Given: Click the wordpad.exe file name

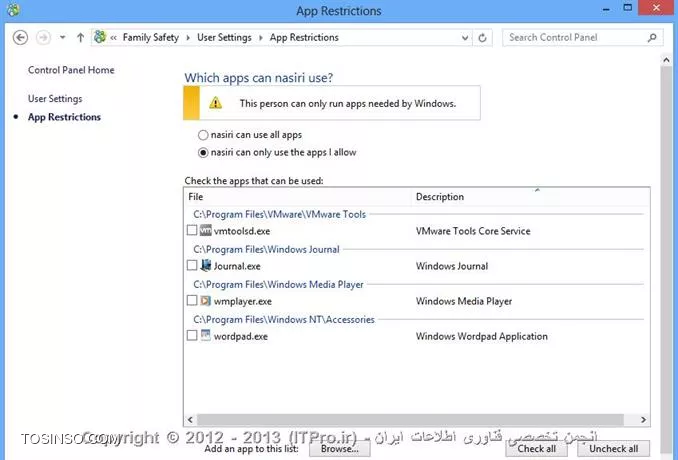Looking at the screenshot, I should pyautogui.click(x=240, y=336).
